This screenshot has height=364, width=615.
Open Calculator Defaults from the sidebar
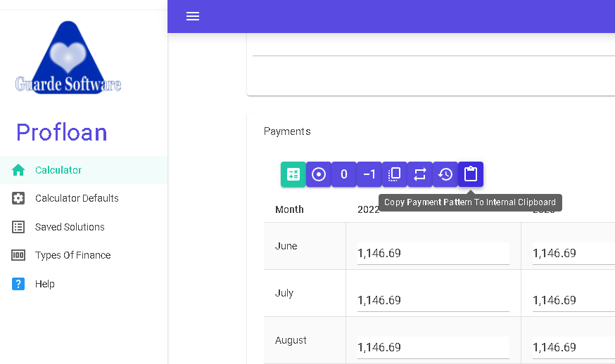pos(77,198)
